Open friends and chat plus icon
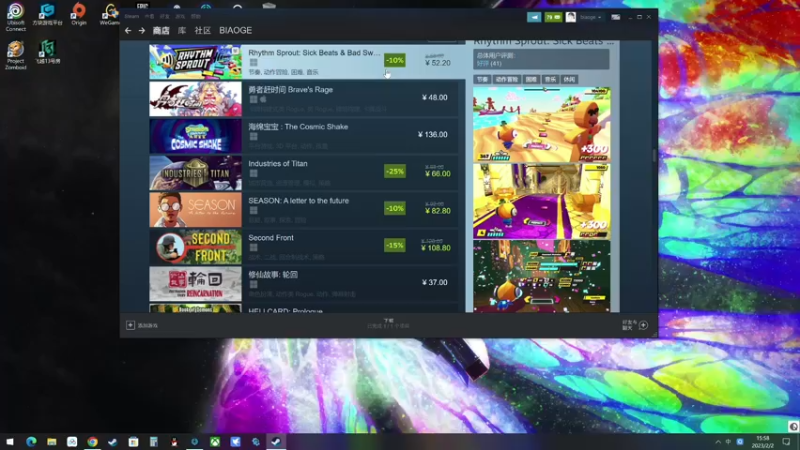Screen dimensions: 800x450 click(x=644, y=326)
